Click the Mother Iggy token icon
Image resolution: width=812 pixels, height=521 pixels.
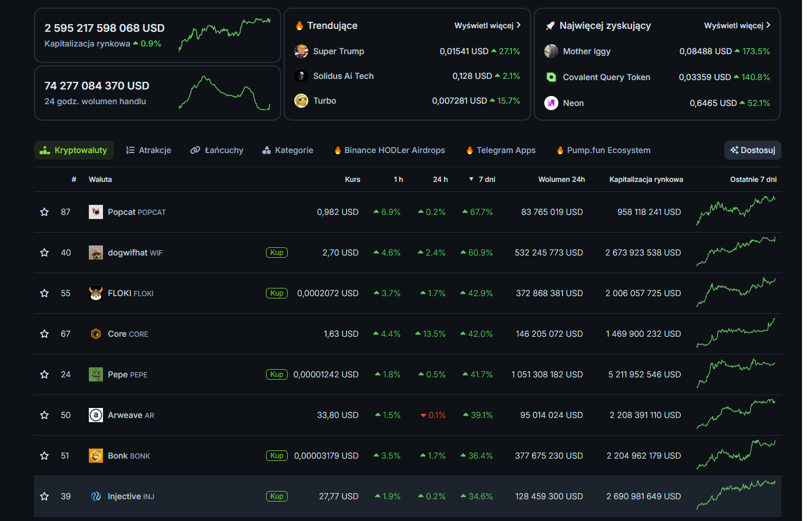click(x=551, y=51)
